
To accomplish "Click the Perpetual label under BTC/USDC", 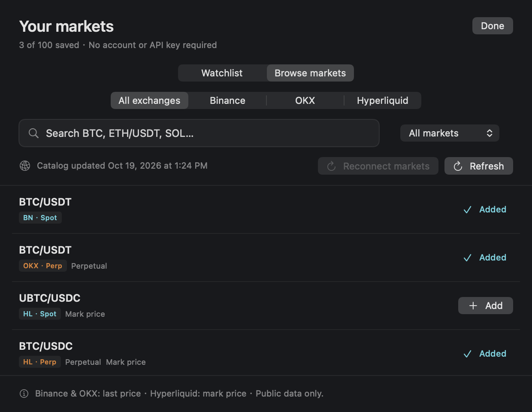I will [83, 362].
